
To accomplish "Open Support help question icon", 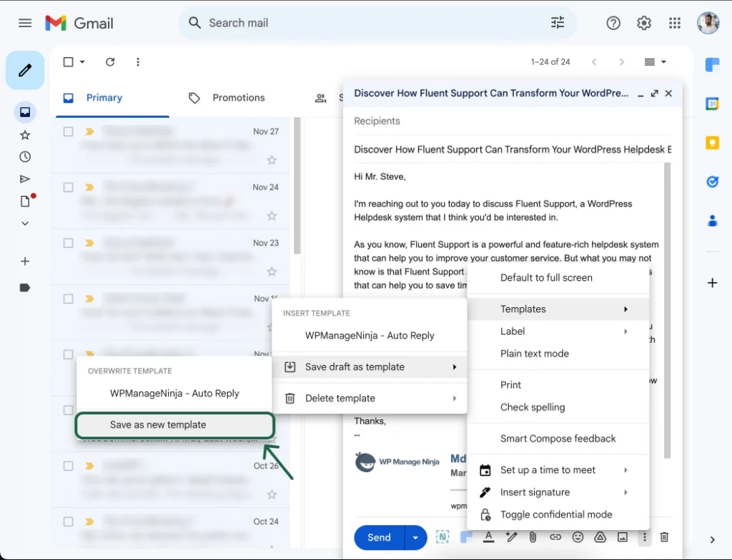I will (613, 23).
